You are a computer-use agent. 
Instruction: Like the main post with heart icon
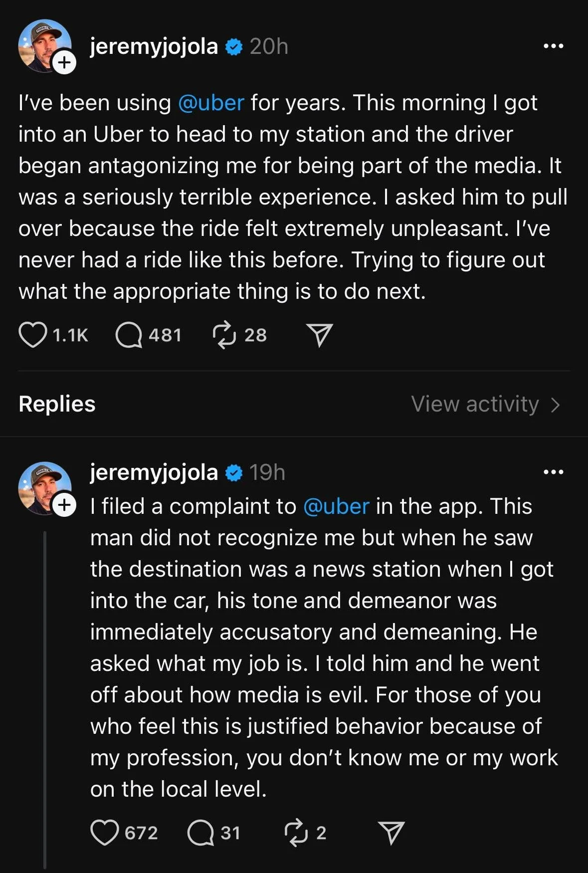33,335
